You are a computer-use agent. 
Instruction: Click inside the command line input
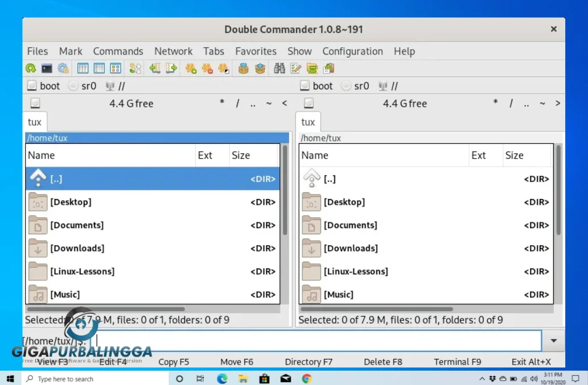pos(316,341)
